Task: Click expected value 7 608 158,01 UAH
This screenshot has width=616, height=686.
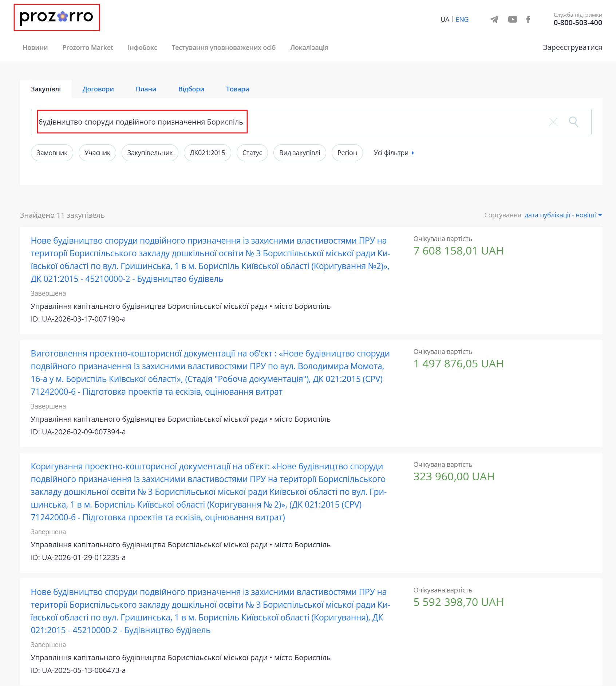Action: point(458,251)
